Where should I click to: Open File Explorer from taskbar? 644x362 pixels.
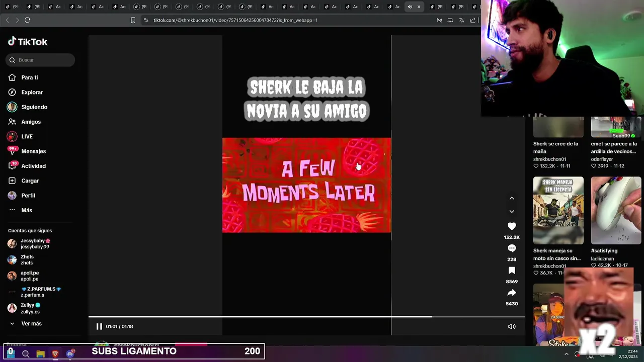(40, 354)
